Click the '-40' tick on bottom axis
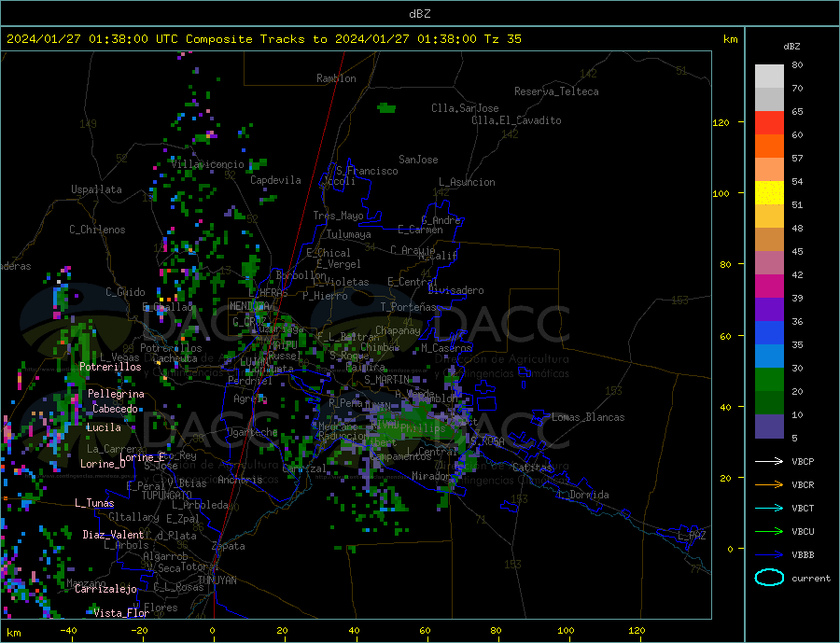840x643 pixels. click(x=68, y=631)
